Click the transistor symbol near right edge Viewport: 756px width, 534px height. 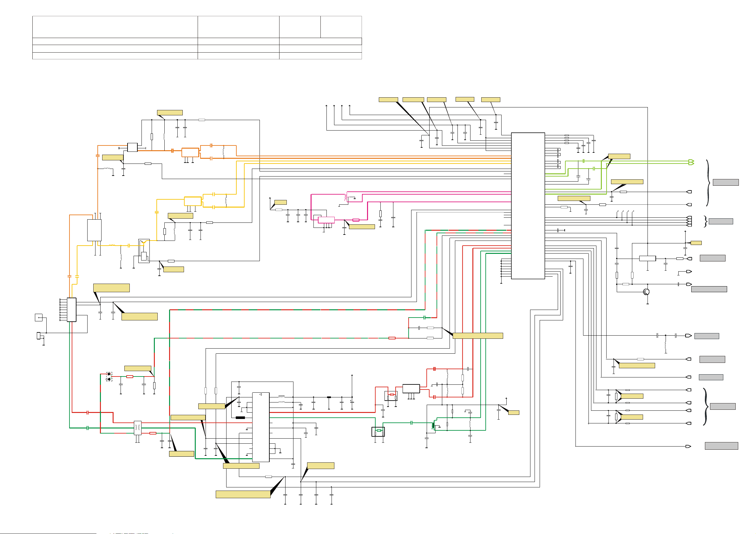pos(646,292)
